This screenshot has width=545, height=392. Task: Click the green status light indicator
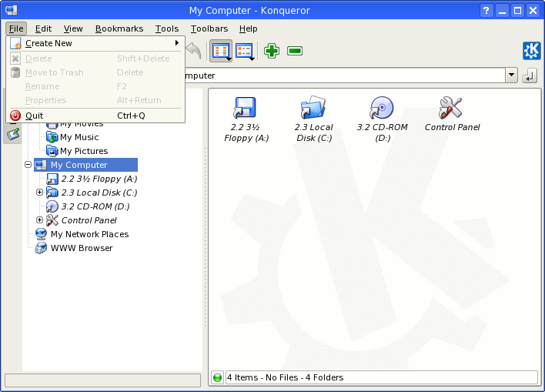(x=217, y=377)
